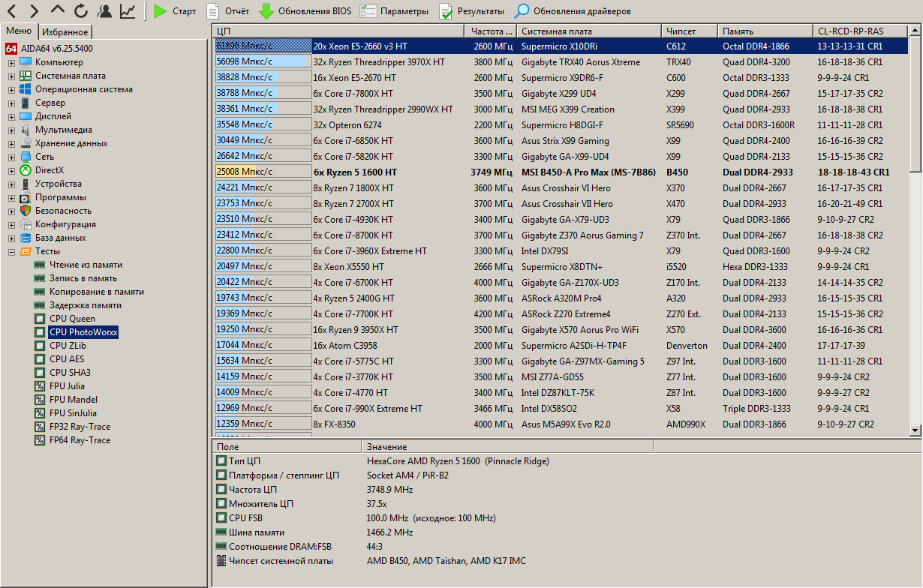Screen dimensions: 923x588
Task: Click the Результаты button
Action: (472, 11)
